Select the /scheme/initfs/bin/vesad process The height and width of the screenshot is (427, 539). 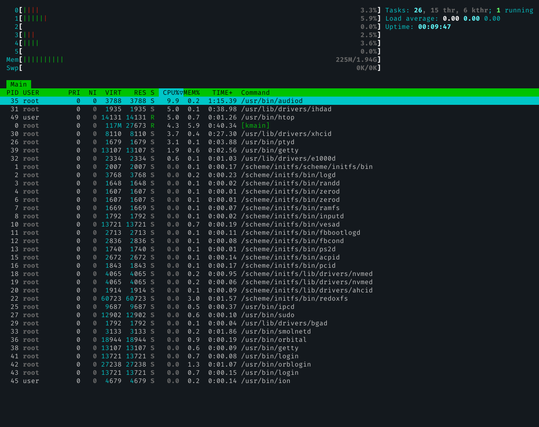point(270,225)
